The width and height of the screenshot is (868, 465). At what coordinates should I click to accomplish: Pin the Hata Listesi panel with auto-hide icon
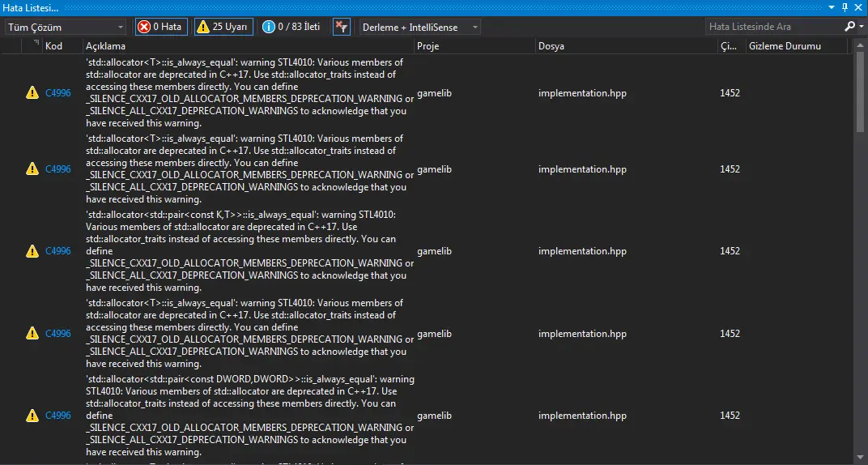coord(845,7)
